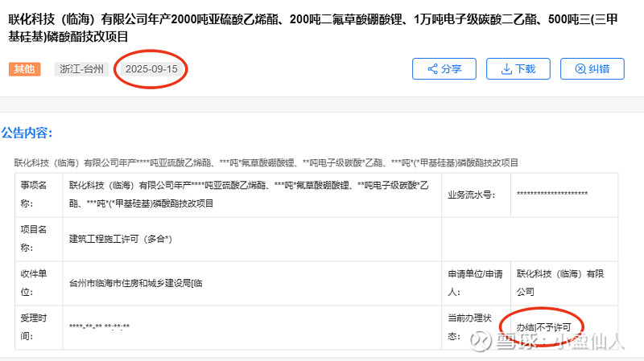Click applicant value 联化科技（临海）有限公司
The width and height of the screenshot is (644, 361).
(560, 283)
